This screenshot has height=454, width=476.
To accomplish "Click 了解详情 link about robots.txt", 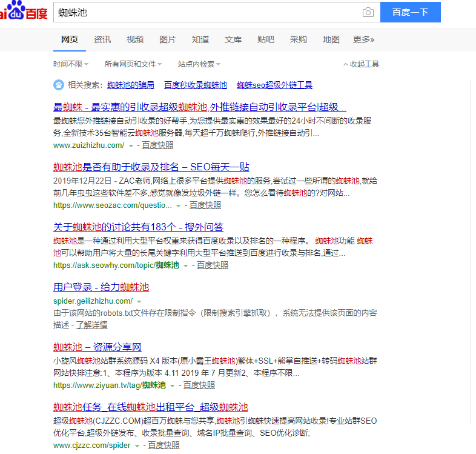I will point(91,325).
